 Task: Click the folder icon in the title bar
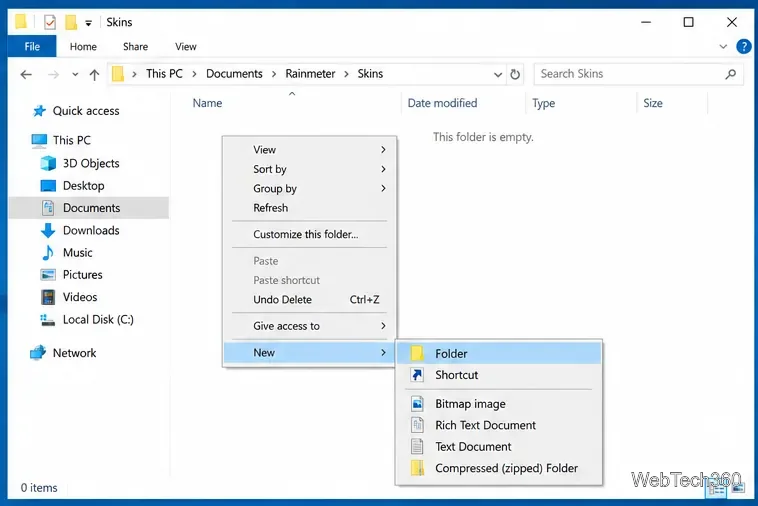(x=20, y=22)
